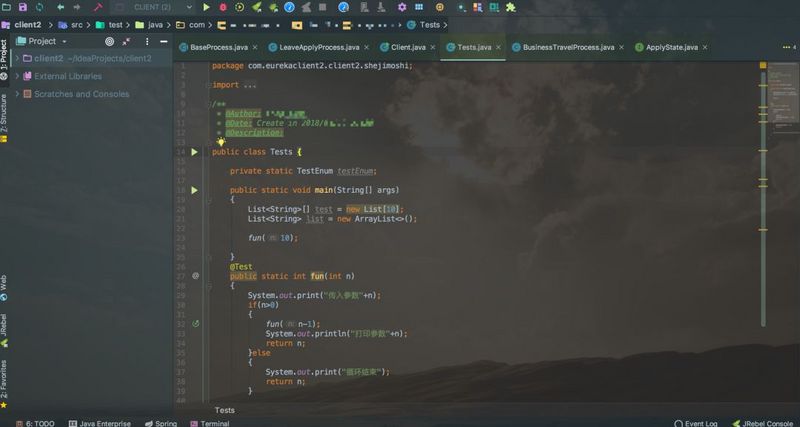This screenshot has width=800, height=427.
Task: Switch to the Client.java tab
Action: (x=408, y=47)
